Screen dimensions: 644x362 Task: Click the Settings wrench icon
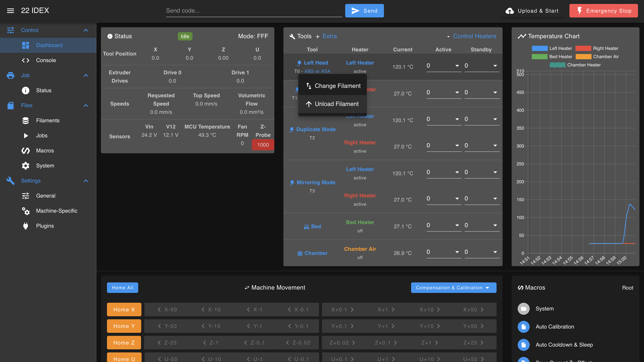(x=11, y=181)
